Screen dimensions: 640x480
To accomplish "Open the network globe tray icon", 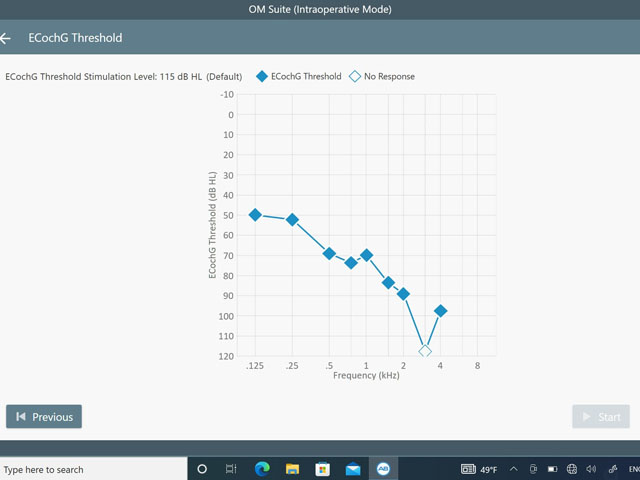I will coord(571,468).
